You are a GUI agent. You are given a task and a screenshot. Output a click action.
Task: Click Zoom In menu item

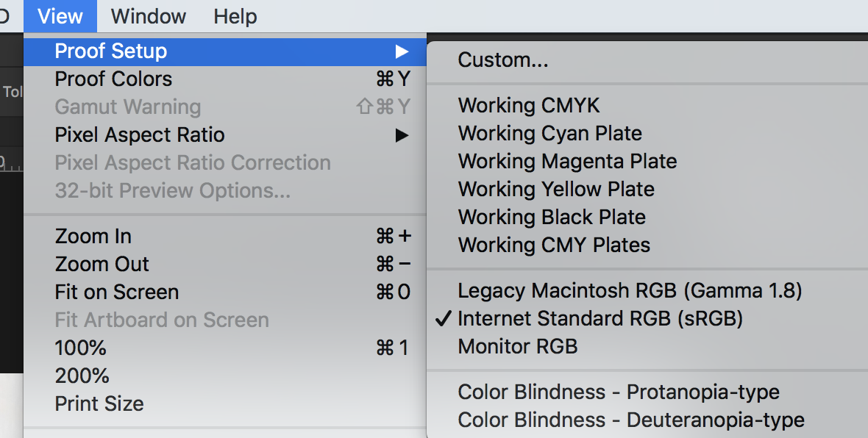[x=93, y=237]
